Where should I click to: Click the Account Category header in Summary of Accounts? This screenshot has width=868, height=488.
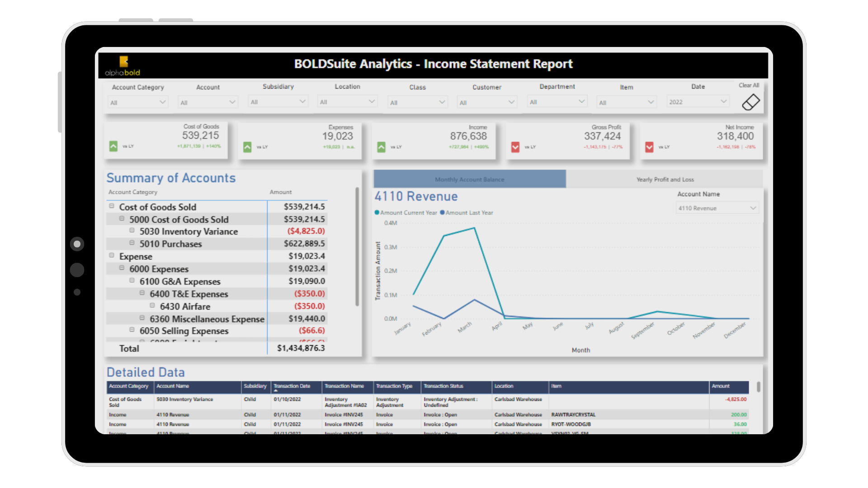pyautogui.click(x=133, y=192)
